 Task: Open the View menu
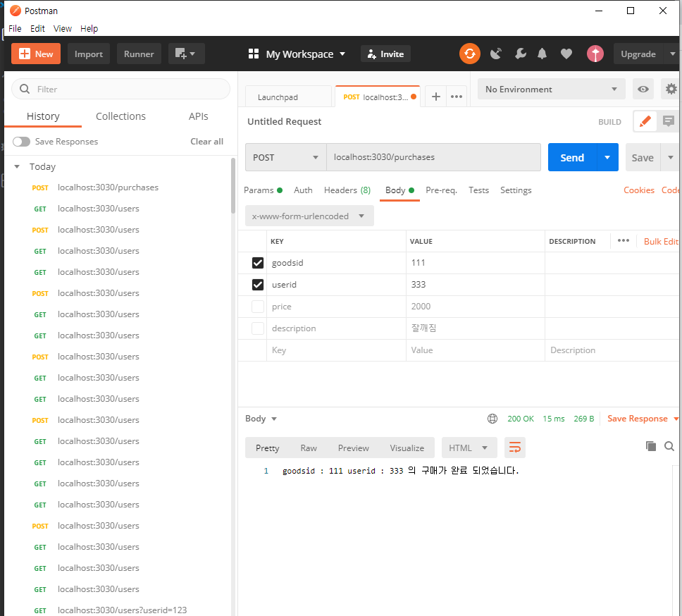pos(62,29)
